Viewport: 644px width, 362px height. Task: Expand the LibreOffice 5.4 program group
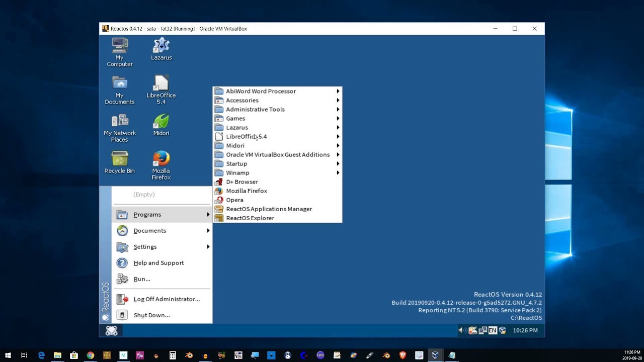(277, 137)
